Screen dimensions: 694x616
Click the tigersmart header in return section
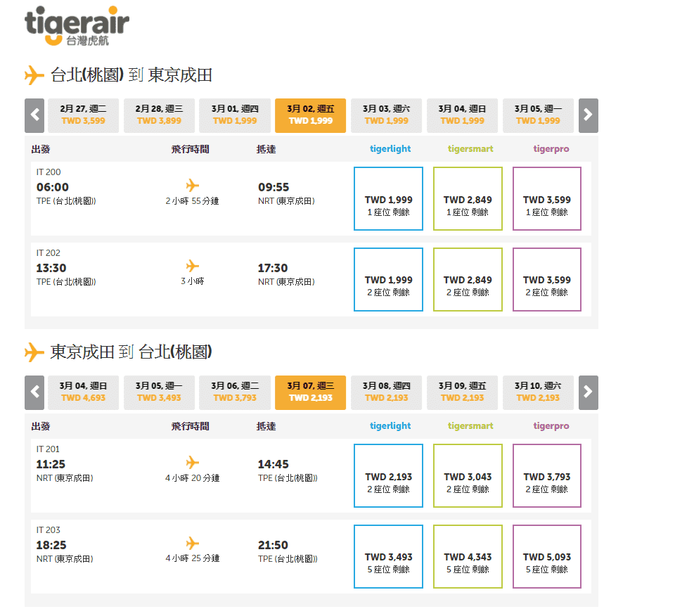click(470, 426)
